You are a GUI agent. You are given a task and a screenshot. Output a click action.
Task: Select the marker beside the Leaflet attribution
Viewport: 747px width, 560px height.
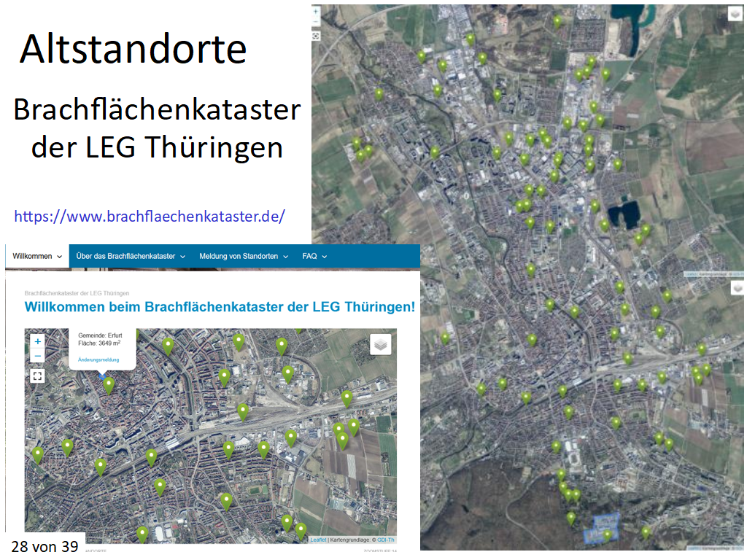(301, 532)
